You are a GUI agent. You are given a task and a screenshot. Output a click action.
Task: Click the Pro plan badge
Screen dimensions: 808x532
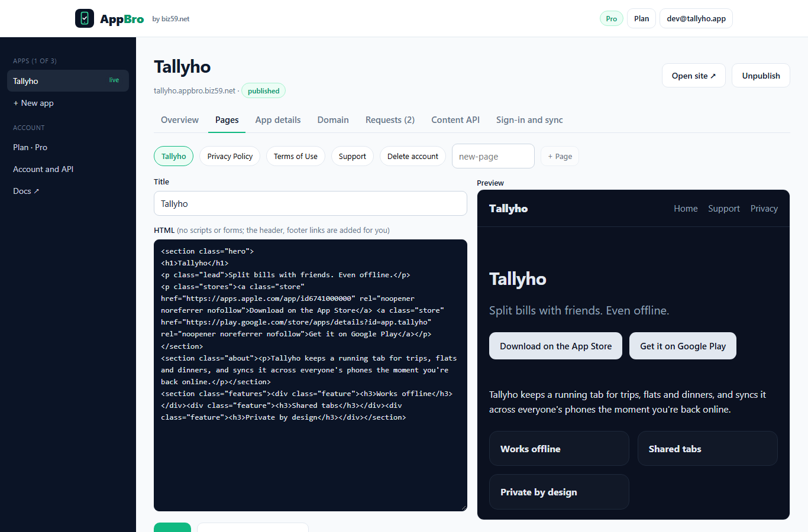[x=612, y=18]
